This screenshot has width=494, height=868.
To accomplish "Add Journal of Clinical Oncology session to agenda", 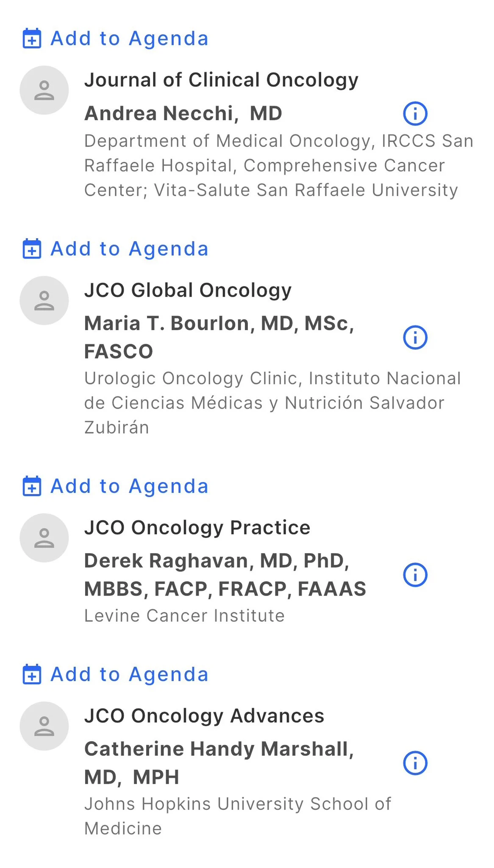I will 129,39.
